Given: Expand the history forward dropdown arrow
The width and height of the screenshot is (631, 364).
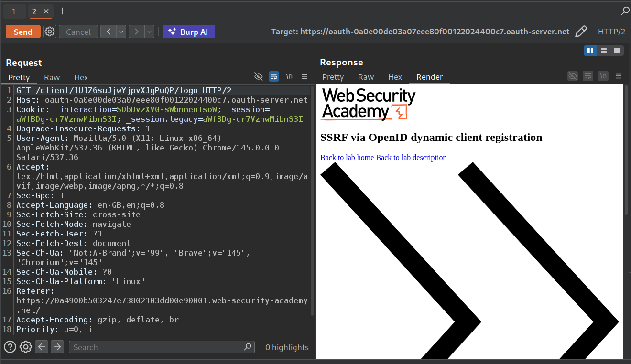Looking at the screenshot, I should 149,32.
